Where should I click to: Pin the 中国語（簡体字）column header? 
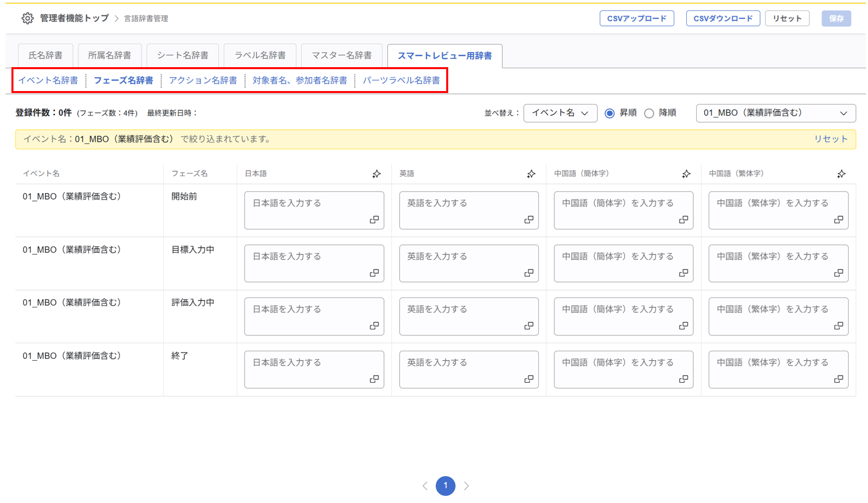pyautogui.click(x=686, y=174)
